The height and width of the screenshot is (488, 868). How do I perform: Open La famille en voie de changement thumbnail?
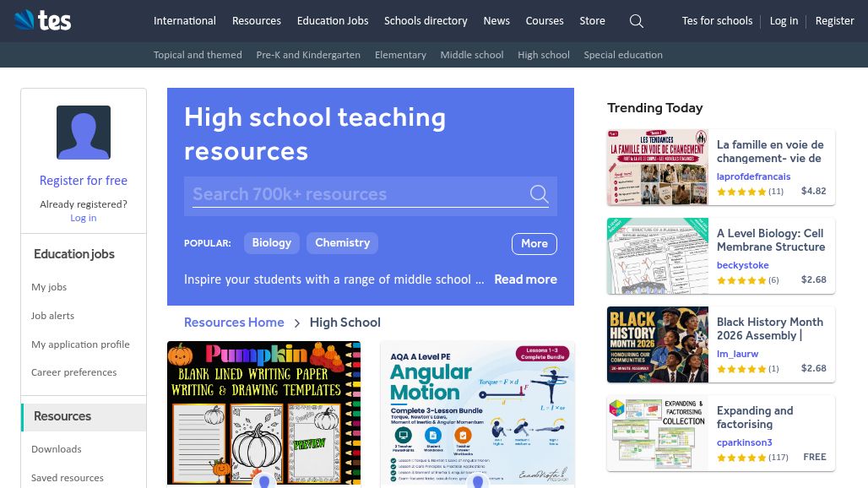(658, 168)
